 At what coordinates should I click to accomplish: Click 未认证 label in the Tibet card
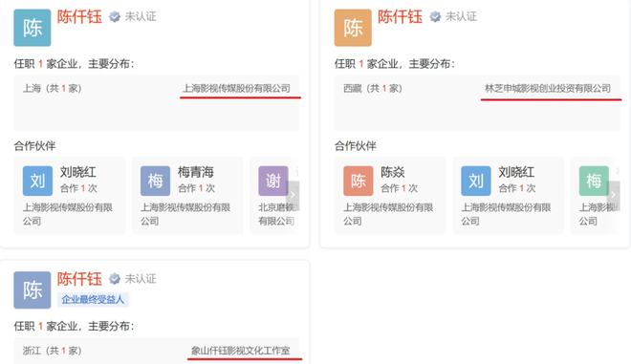pos(461,17)
